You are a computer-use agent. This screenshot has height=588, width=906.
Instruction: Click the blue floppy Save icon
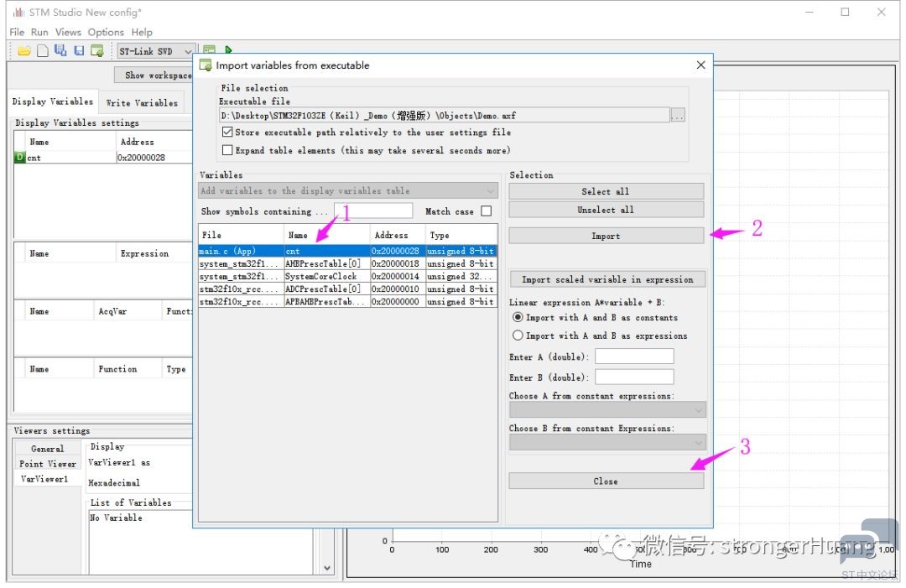(x=79, y=51)
